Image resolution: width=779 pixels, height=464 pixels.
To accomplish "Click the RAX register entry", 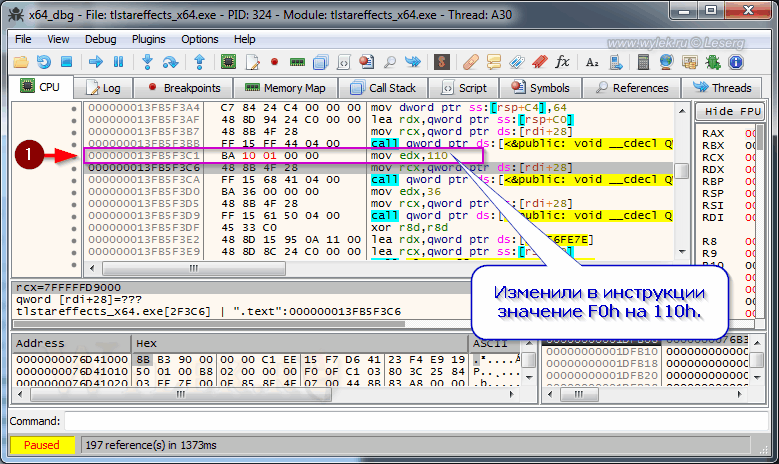I will click(x=713, y=134).
